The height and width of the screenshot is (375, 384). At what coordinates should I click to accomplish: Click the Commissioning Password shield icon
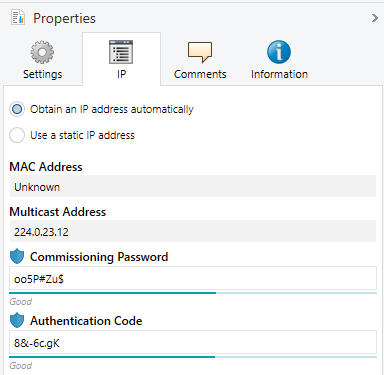coord(17,257)
